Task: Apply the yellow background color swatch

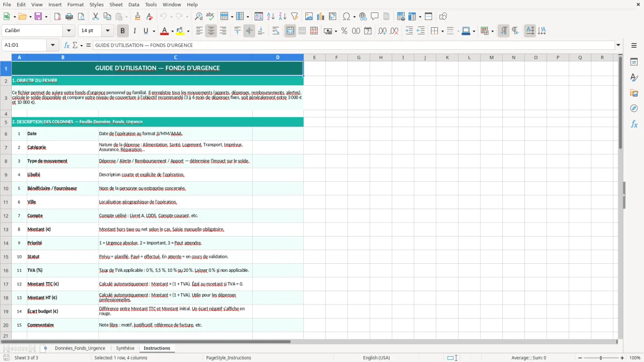Action: (x=180, y=31)
